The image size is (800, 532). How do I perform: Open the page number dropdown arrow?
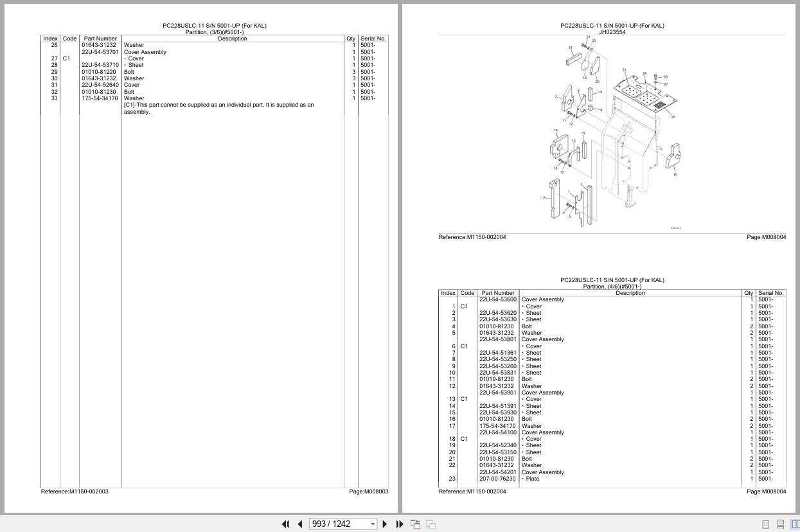(372, 524)
